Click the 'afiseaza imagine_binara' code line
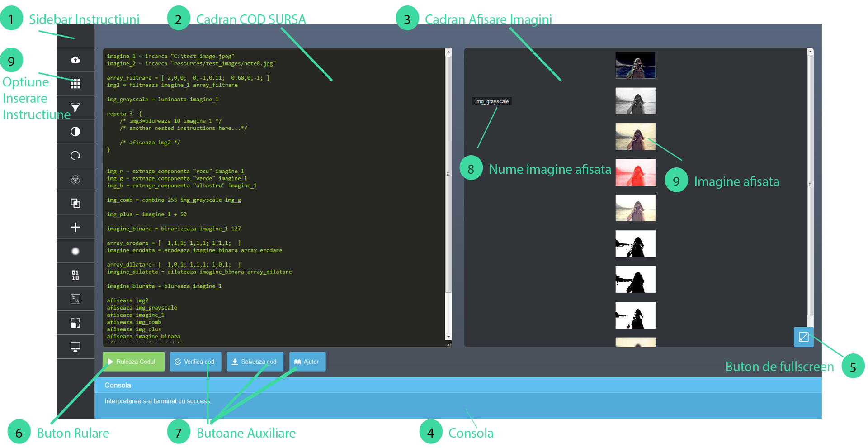The width and height of the screenshot is (868, 448). (143, 337)
